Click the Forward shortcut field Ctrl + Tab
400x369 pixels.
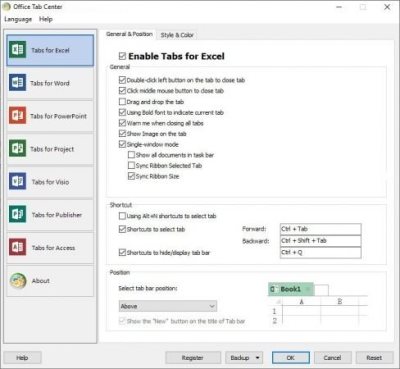pos(321,229)
